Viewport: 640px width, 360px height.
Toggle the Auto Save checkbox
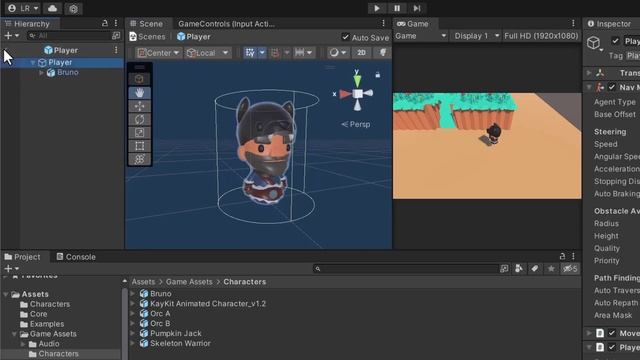click(345, 37)
